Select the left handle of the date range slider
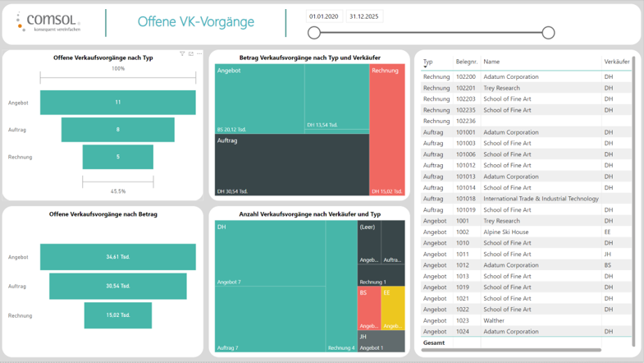The image size is (644, 363). click(x=314, y=33)
